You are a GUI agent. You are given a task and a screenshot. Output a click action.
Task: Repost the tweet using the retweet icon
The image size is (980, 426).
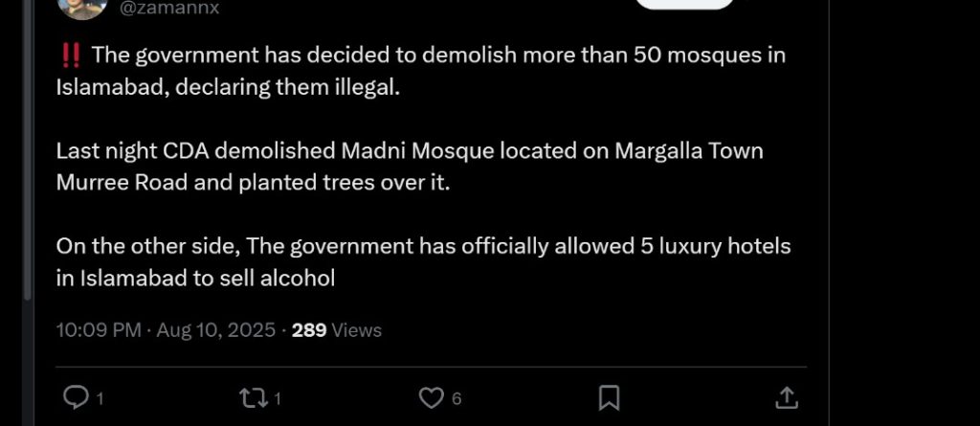coord(252,397)
